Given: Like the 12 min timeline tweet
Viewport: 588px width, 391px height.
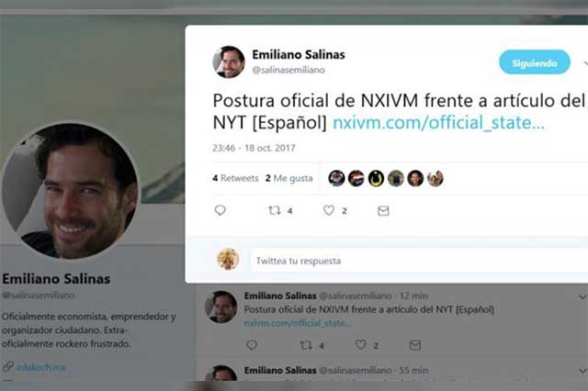Looking at the screenshot, I should [360, 344].
